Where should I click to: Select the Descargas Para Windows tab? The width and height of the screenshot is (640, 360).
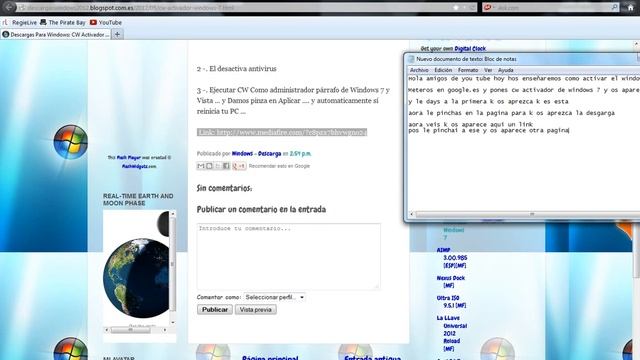coord(56,35)
